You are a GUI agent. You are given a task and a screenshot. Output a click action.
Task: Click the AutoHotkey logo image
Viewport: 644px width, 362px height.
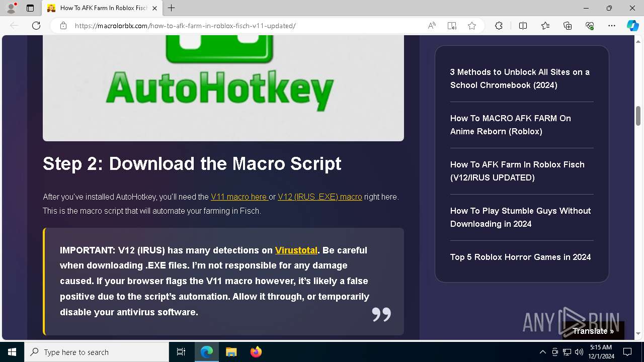[x=223, y=88]
